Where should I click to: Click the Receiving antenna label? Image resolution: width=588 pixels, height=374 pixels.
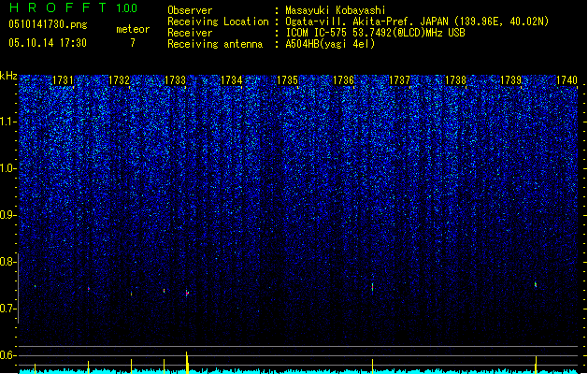215,44
